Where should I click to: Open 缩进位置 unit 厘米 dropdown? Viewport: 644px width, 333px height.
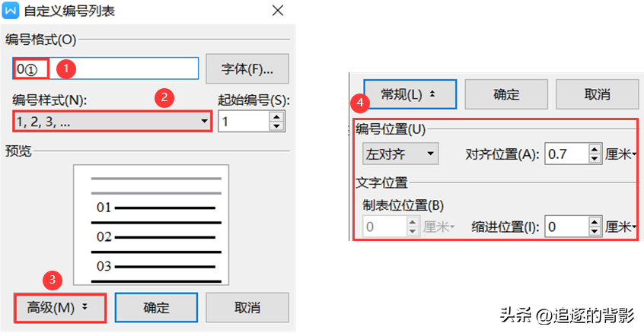tap(620, 227)
